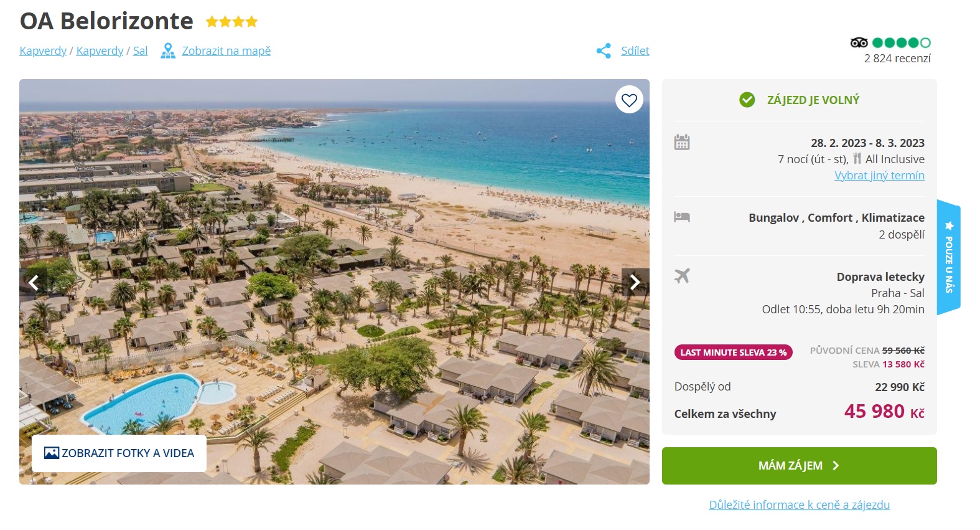
Task: Show previous photo with left arrow
Action: point(34,283)
